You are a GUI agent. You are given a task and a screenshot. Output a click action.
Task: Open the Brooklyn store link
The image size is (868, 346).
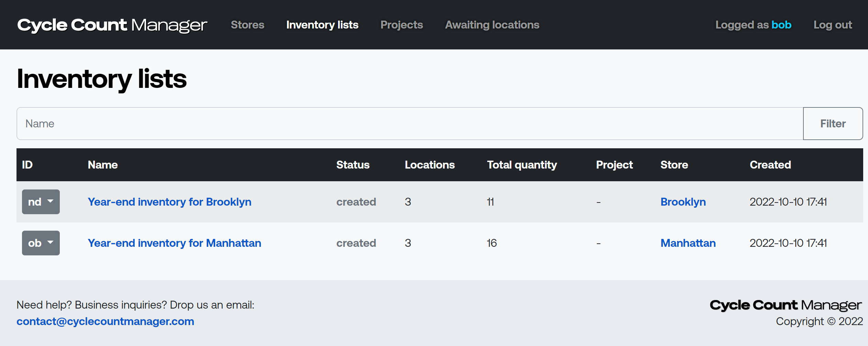coord(683,202)
